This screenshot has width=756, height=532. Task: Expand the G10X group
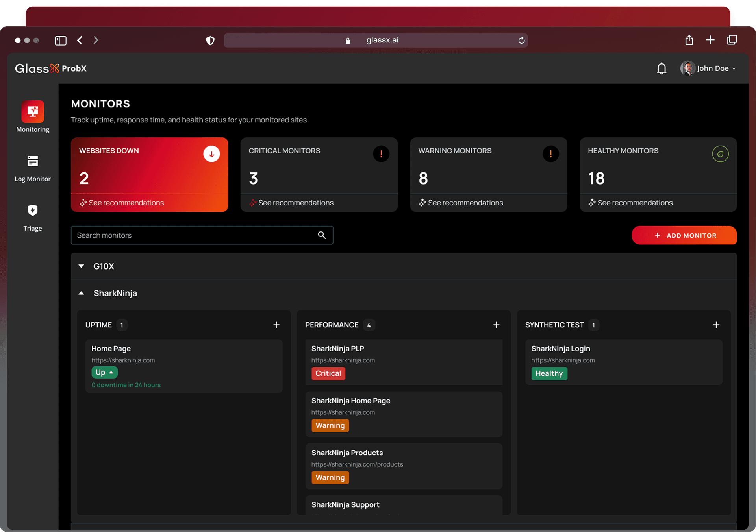pos(81,266)
